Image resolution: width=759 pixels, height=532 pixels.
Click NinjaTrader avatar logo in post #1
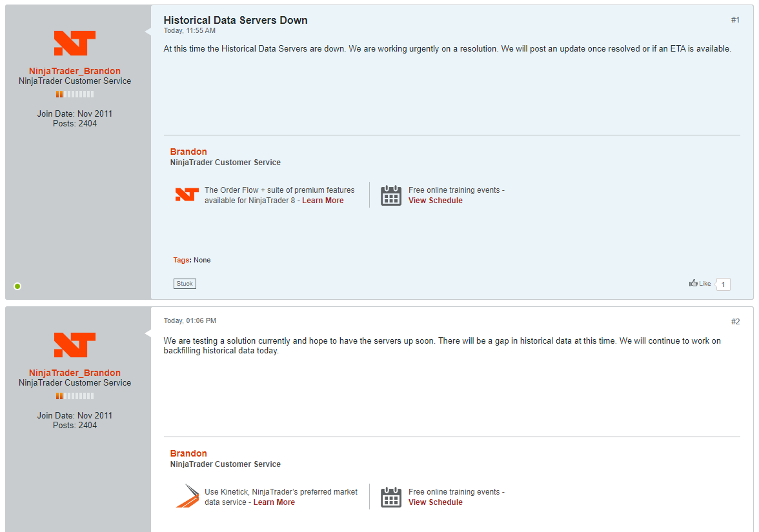click(75, 43)
